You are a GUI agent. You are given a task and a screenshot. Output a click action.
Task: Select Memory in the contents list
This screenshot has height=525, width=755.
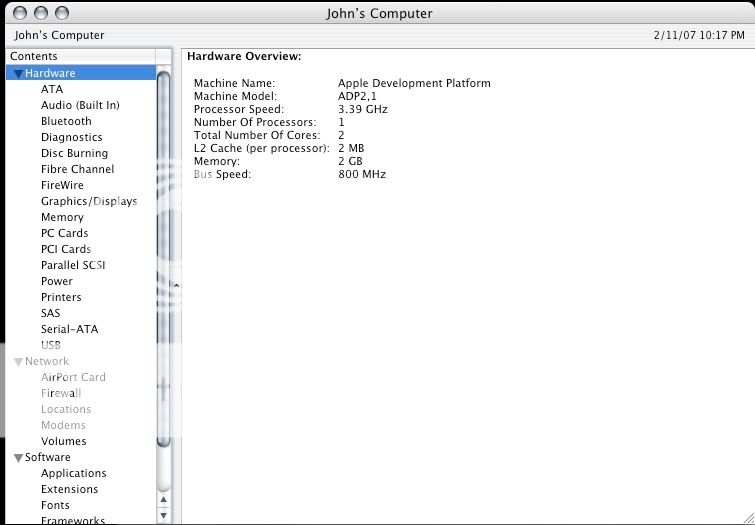click(62, 217)
